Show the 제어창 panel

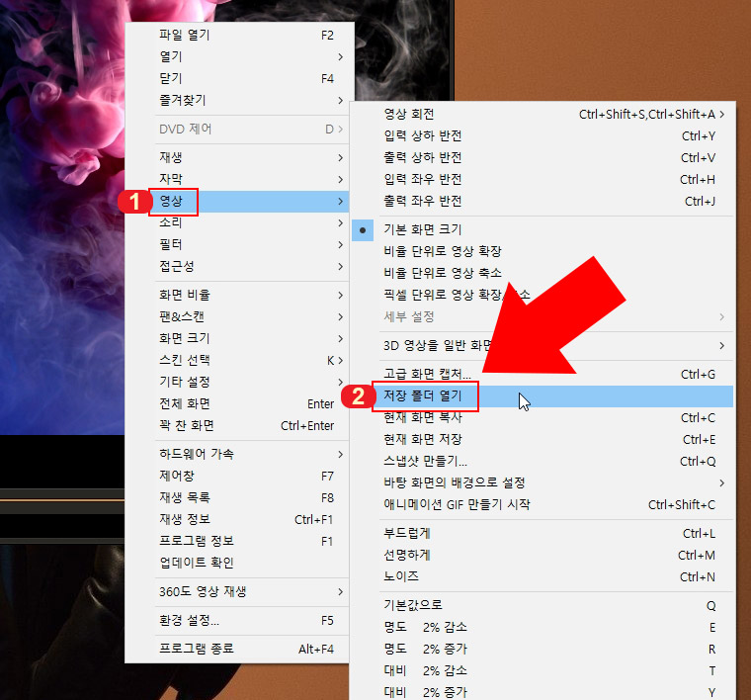pos(239,476)
